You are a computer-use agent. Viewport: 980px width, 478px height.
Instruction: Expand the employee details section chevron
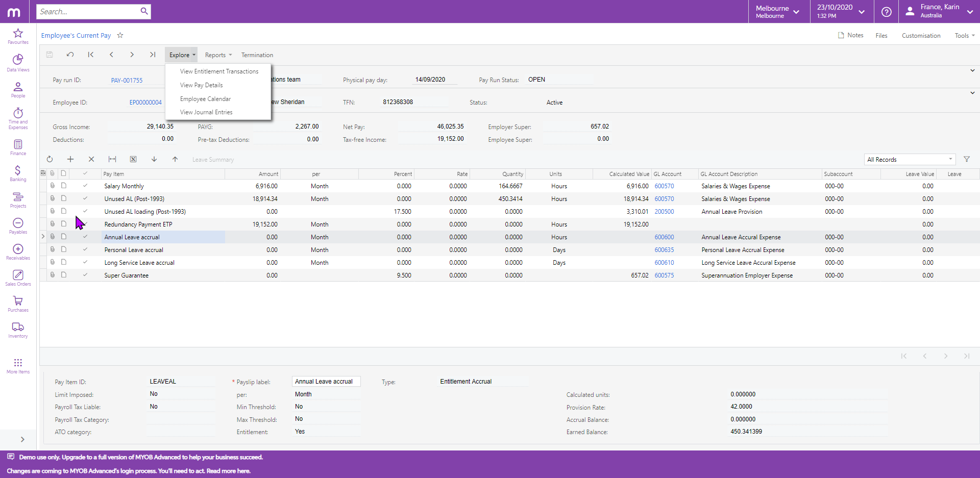coord(973,93)
